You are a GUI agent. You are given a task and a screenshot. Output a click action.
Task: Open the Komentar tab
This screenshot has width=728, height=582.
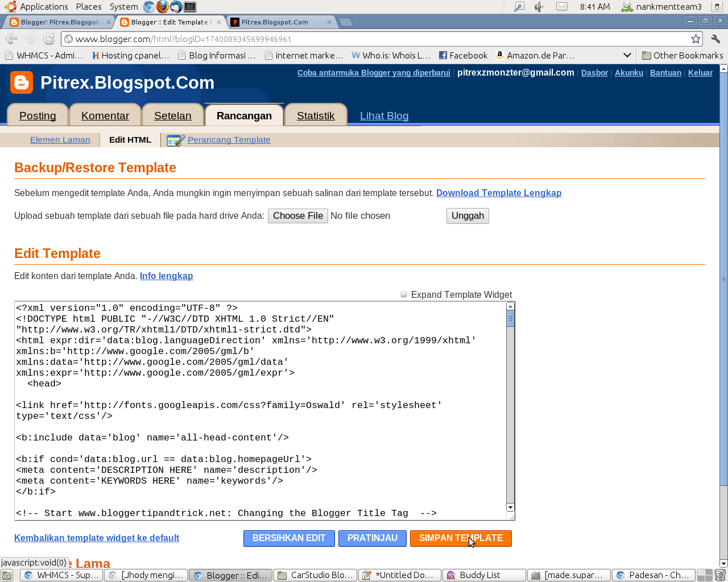coord(105,115)
